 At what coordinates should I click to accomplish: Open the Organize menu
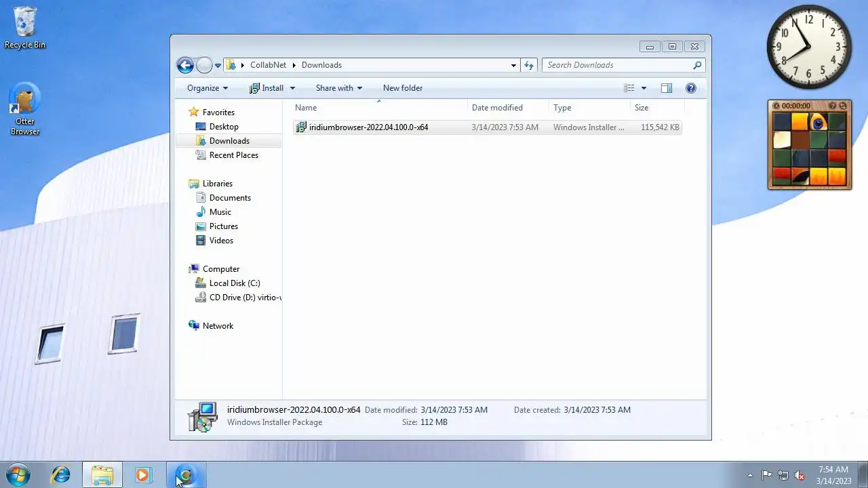[208, 88]
